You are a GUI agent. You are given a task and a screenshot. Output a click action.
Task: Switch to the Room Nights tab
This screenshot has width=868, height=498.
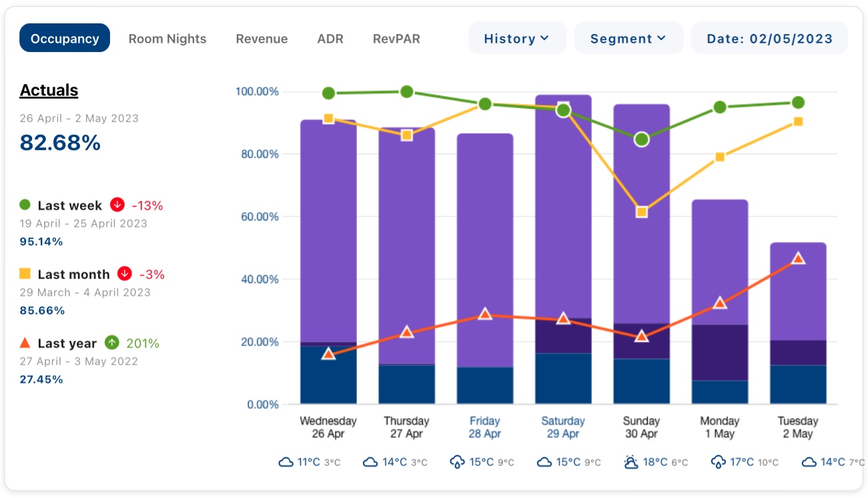coord(167,39)
